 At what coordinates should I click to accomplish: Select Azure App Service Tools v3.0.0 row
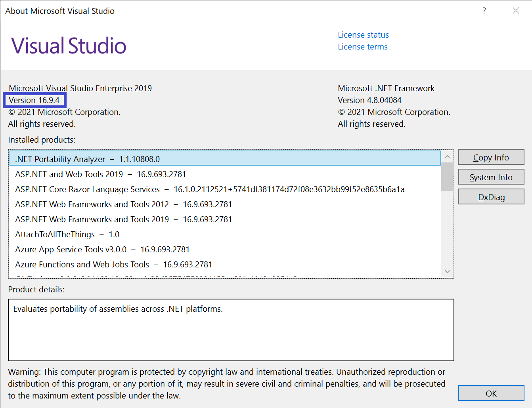(225, 249)
